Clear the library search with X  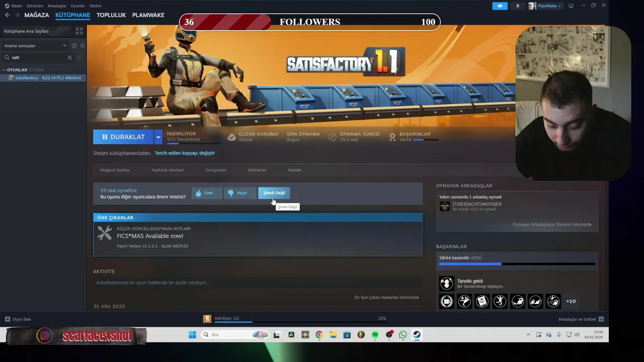click(69, 57)
